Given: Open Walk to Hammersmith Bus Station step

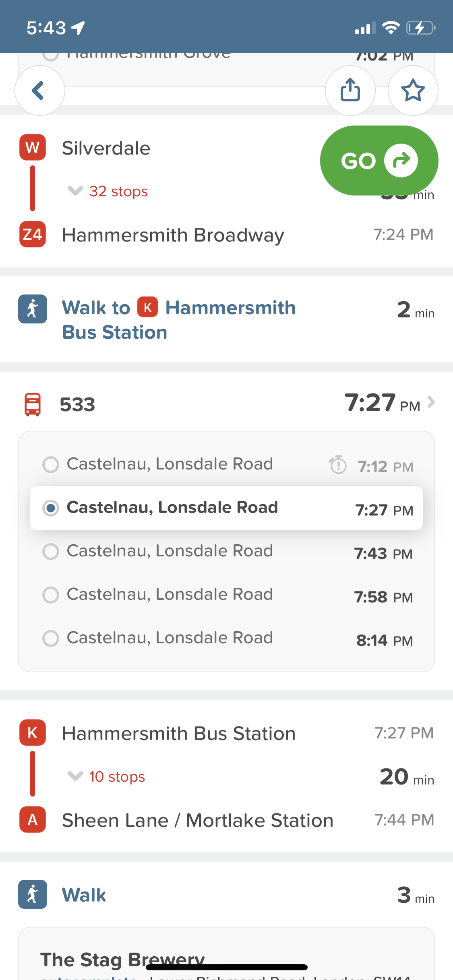Looking at the screenshot, I should 179,320.
